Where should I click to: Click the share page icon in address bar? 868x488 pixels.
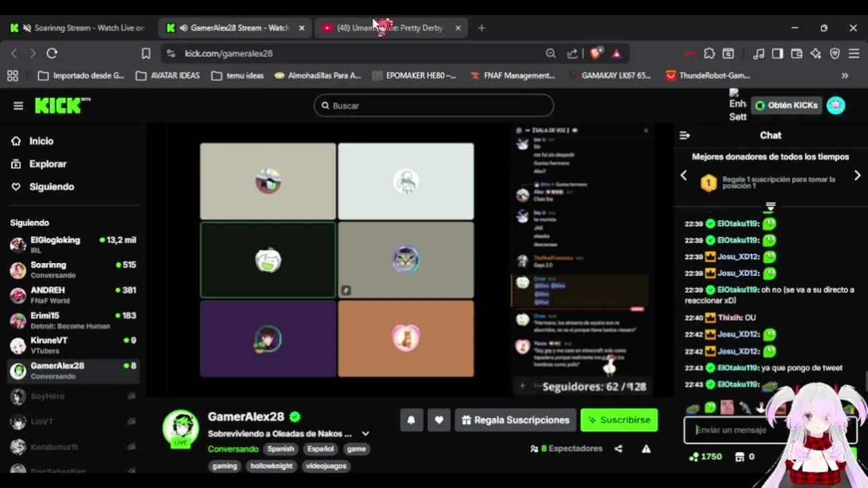click(x=573, y=54)
